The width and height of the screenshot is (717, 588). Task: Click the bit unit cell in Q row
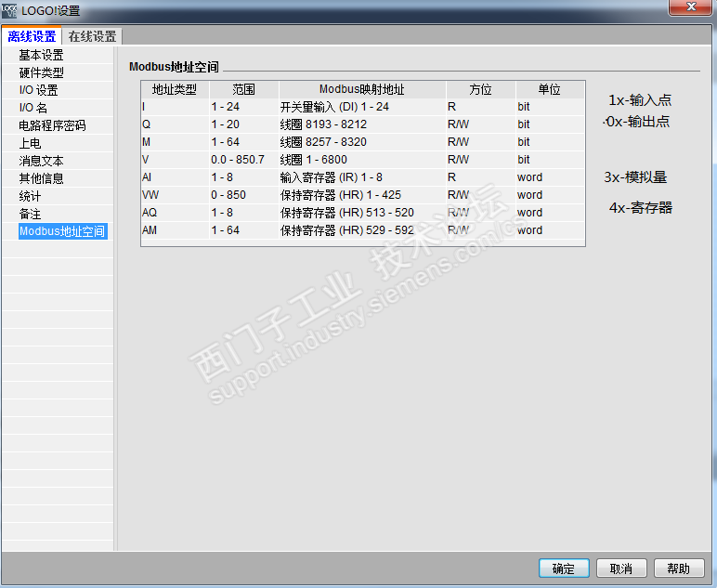coord(550,124)
